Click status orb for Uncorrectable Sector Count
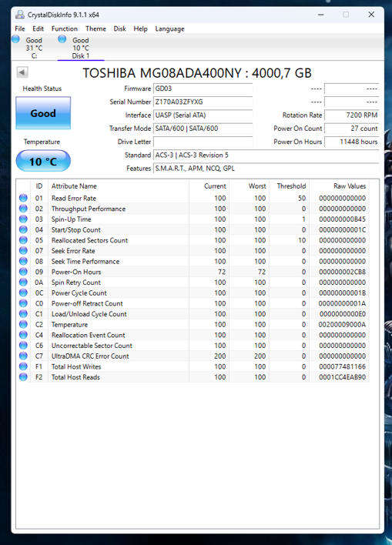The width and height of the screenshot is (392, 545). 23,346
